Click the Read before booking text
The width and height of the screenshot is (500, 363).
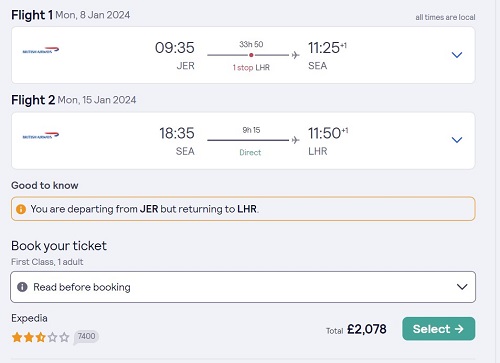pyautogui.click(x=82, y=287)
